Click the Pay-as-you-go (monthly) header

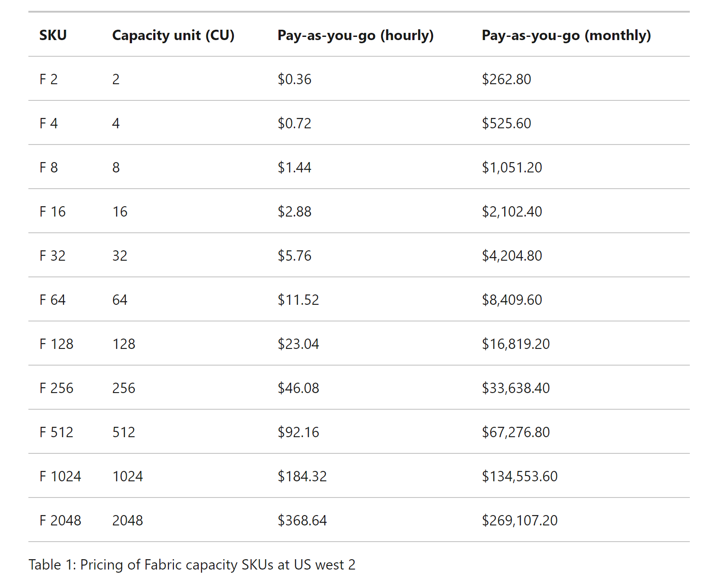pyautogui.click(x=566, y=35)
